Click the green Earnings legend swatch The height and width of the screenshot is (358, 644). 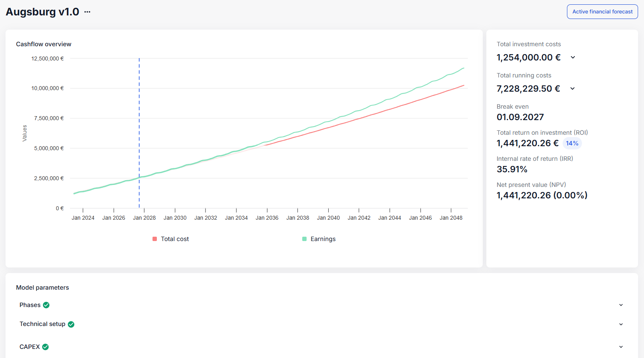pos(304,239)
